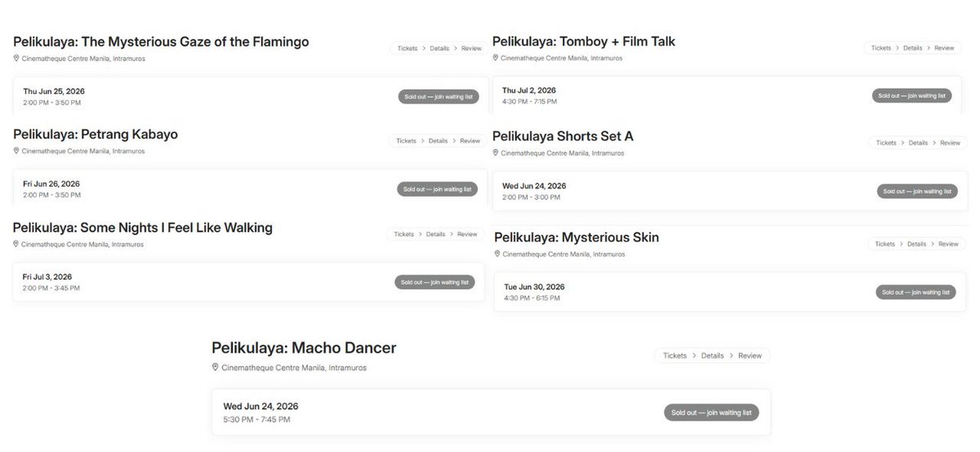Click location pin icon under Macho Dancer
980x452 pixels.
(216, 368)
